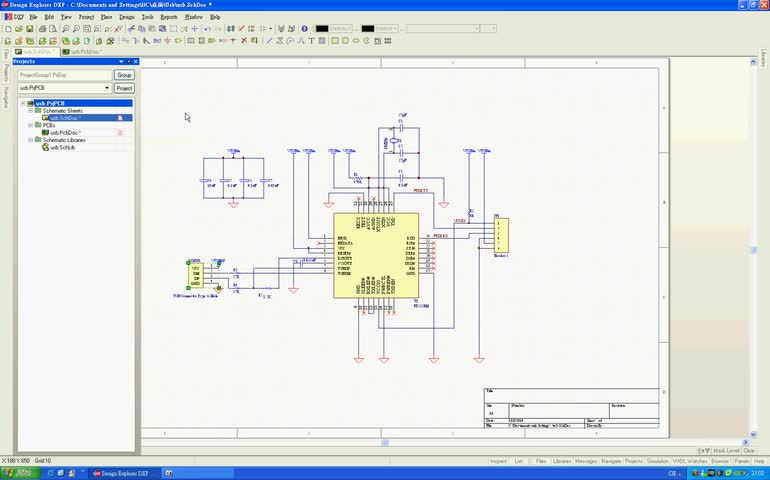Click the hierarchy up/down arrows icon
This screenshot has width=770, height=480.
230,29
